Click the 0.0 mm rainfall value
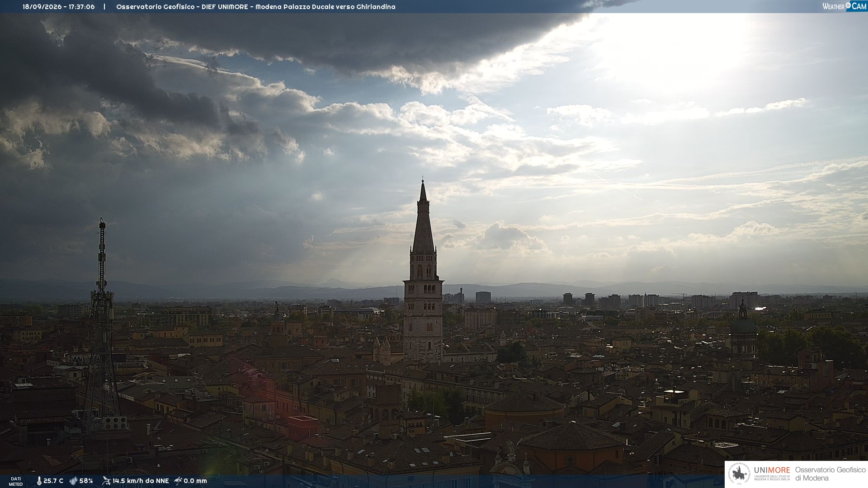This screenshot has height=488, width=868. [x=195, y=481]
